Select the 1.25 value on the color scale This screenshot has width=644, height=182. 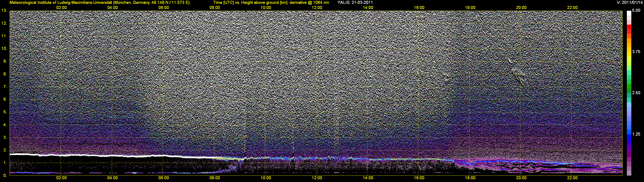point(636,134)
